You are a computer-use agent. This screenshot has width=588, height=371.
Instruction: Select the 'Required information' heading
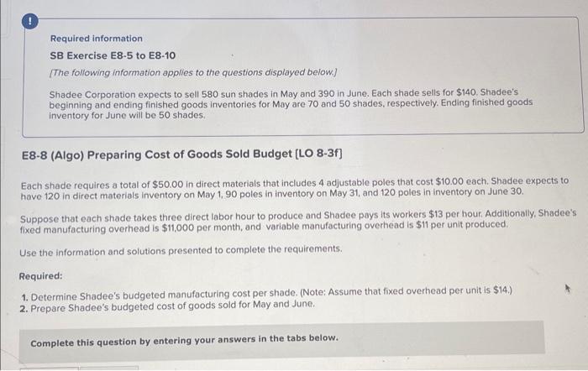(97, 39)
